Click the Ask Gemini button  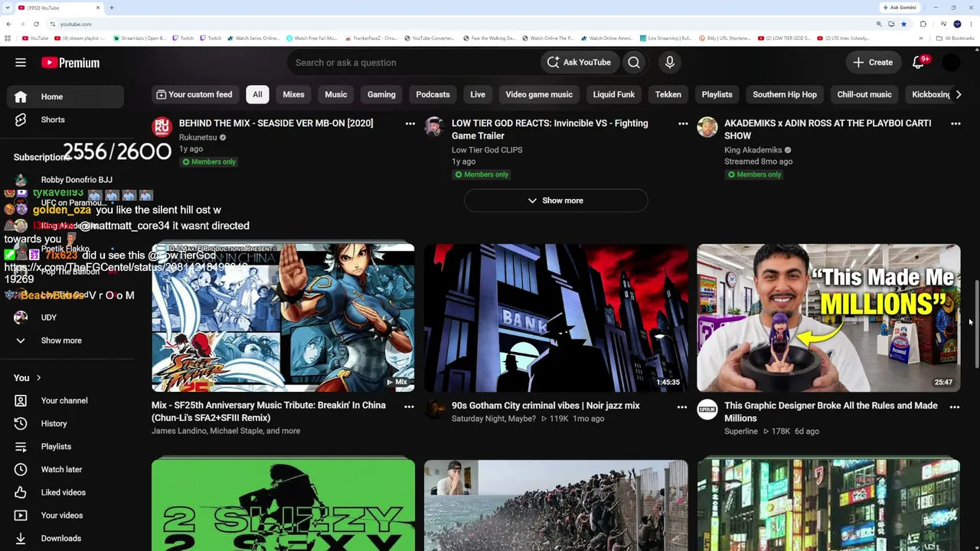click(900, 8)
